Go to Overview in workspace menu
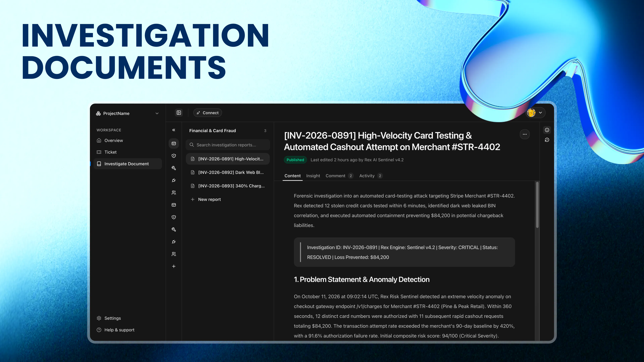644x362 pixels. (x=127, y=140)
